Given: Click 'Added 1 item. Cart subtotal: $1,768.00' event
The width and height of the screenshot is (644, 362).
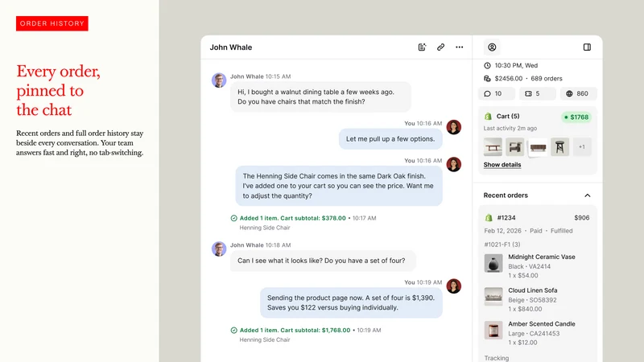Looking at the screenshot, I should coord(295,331).
